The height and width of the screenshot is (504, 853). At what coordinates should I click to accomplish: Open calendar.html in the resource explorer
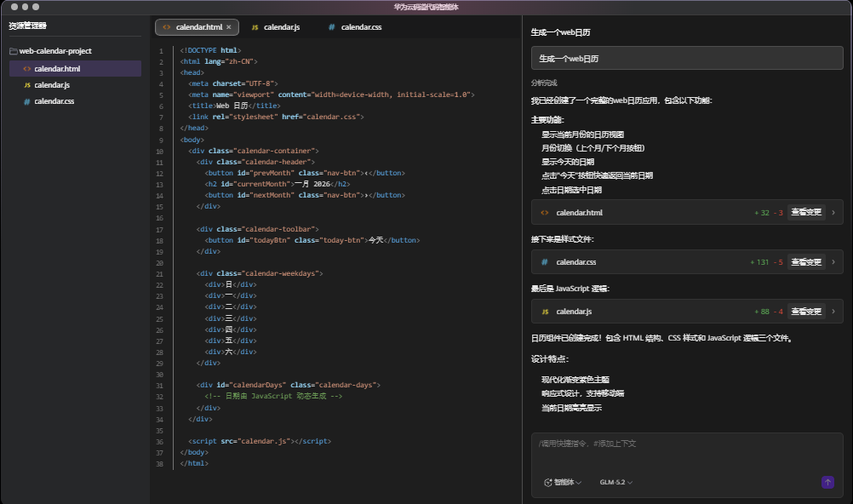[75, 69]
